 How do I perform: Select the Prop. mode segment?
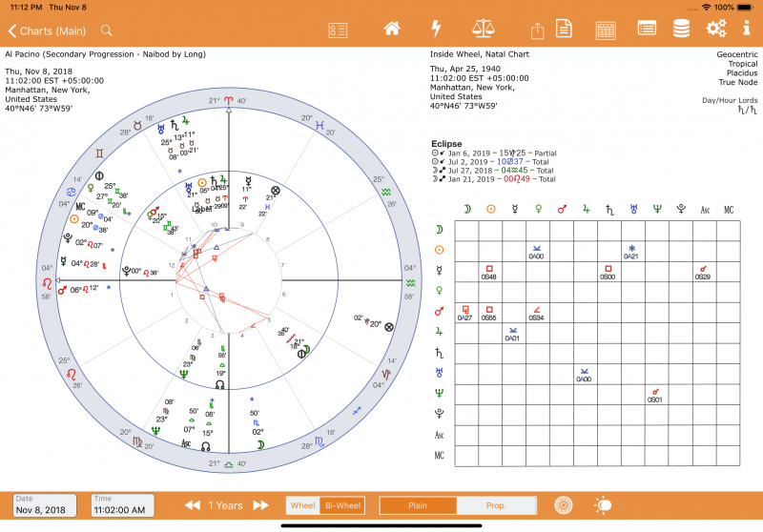(496, 505)
